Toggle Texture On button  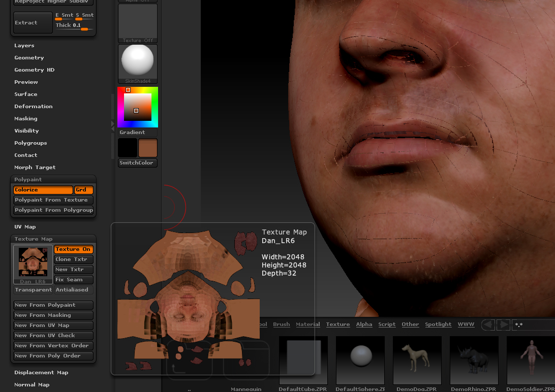click(74, 249)
